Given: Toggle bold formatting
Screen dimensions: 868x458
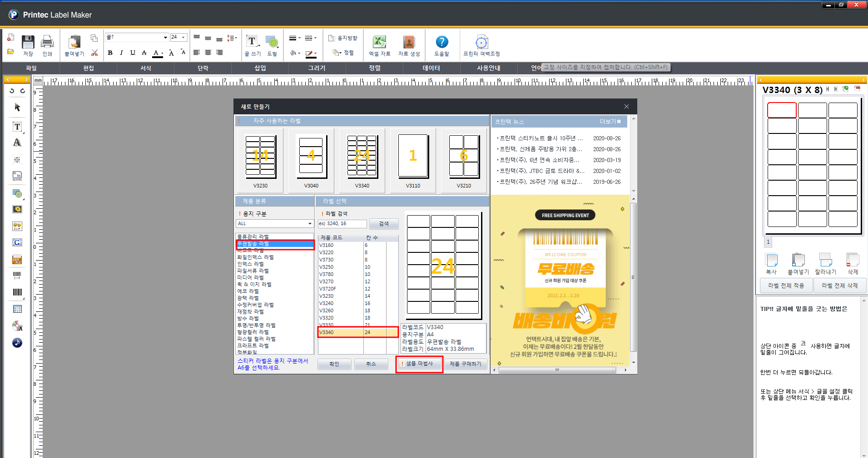Looking at the screenshot, I should coord(110,53).
